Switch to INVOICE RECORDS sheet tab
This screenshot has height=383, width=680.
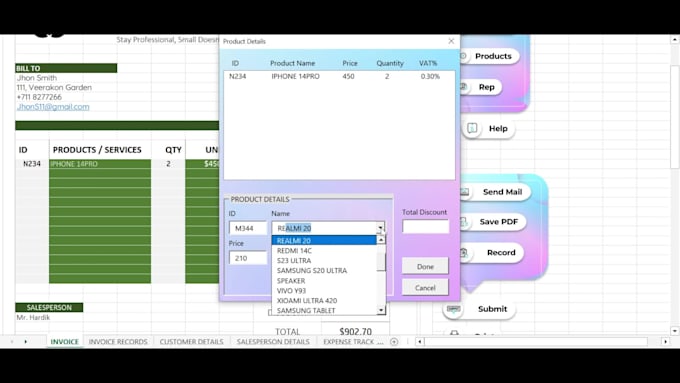(x=118, y=342)
